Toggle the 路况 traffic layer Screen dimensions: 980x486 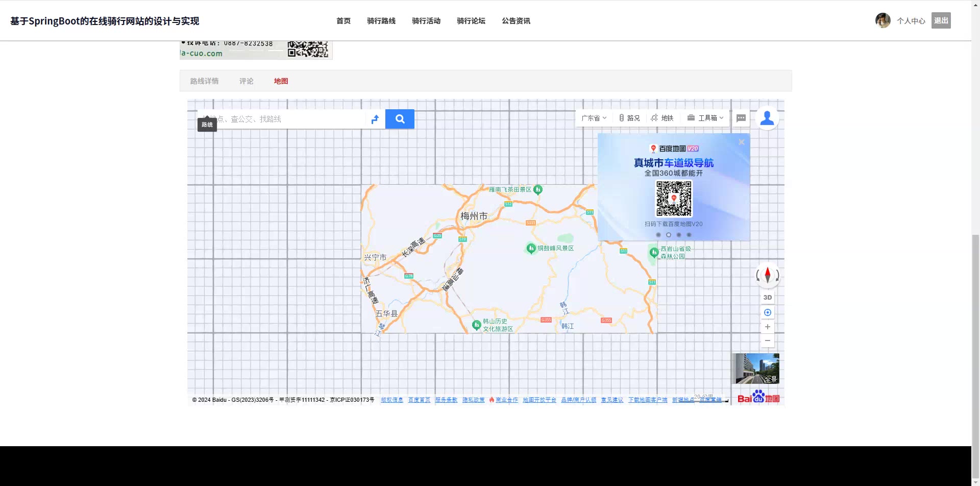pyautogui.click(x=629, y=118)
